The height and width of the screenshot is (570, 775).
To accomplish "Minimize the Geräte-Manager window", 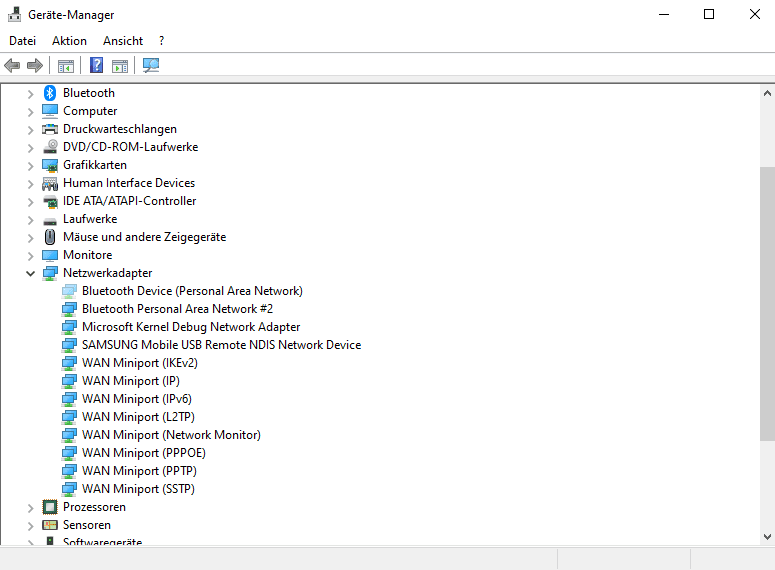I will (x=664, y=14).
